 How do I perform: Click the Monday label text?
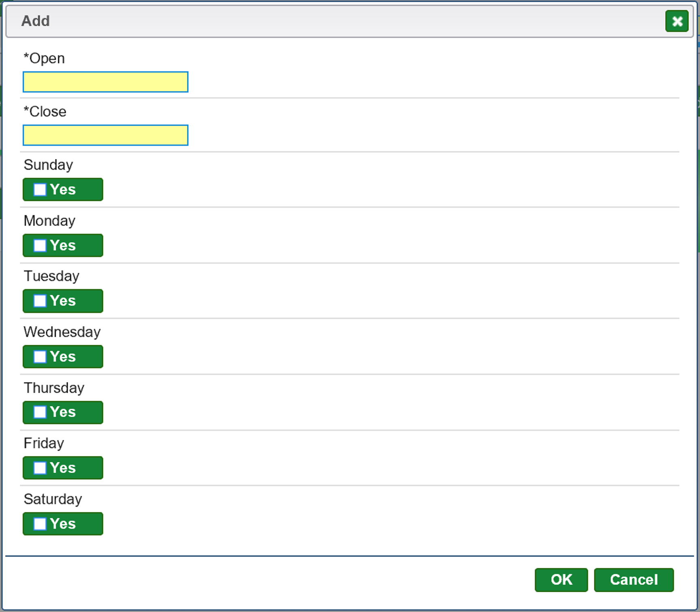point(49,221)
